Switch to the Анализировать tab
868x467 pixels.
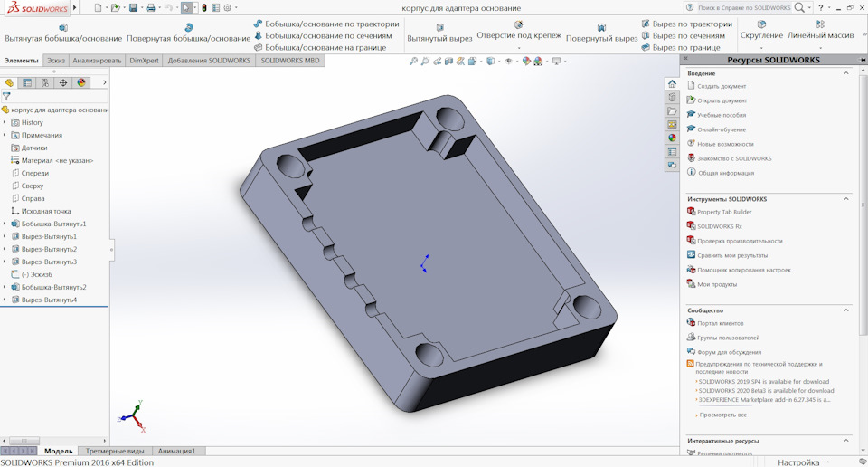(x=97, y=61)
